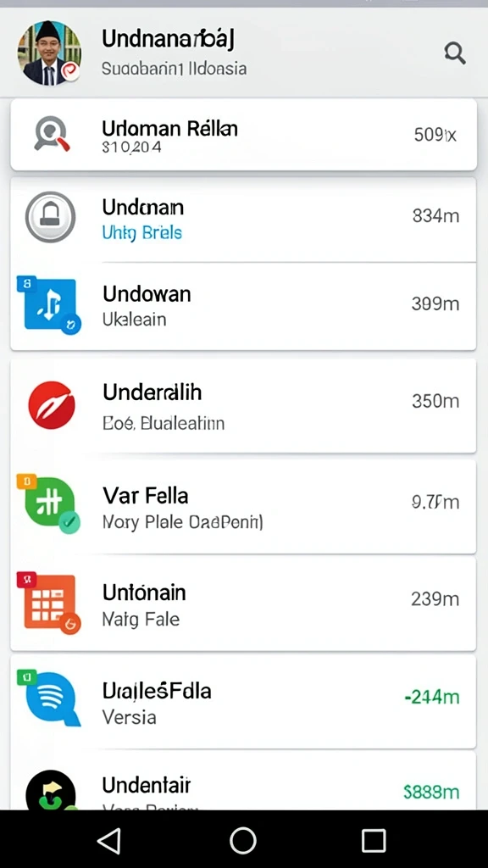Click the magnifier icon in Urloman Rellan card
488x868 pixels.
point(52,134)
